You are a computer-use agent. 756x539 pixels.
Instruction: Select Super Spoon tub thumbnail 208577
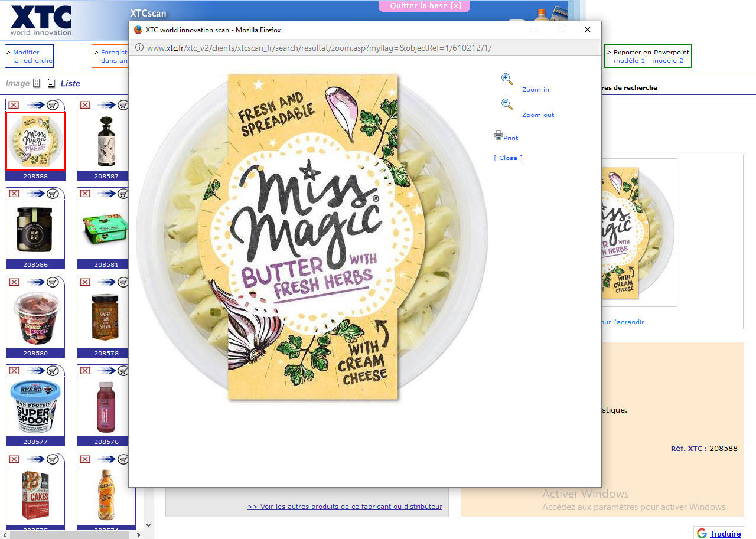[x=35, y=406]
